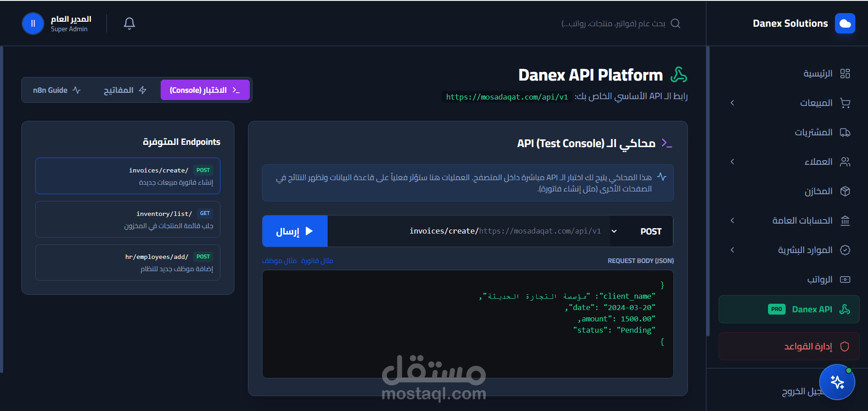Click the إرسال send button

295,231
